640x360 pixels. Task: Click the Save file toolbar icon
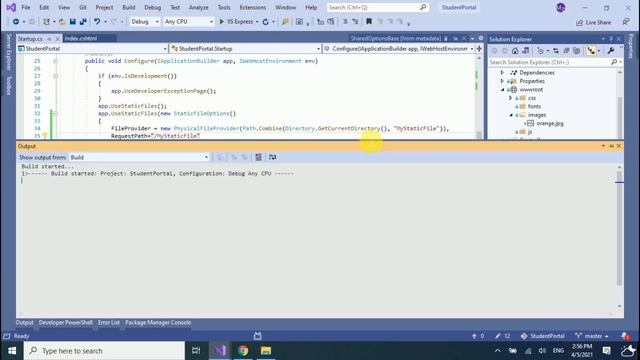tap(72, 22)
